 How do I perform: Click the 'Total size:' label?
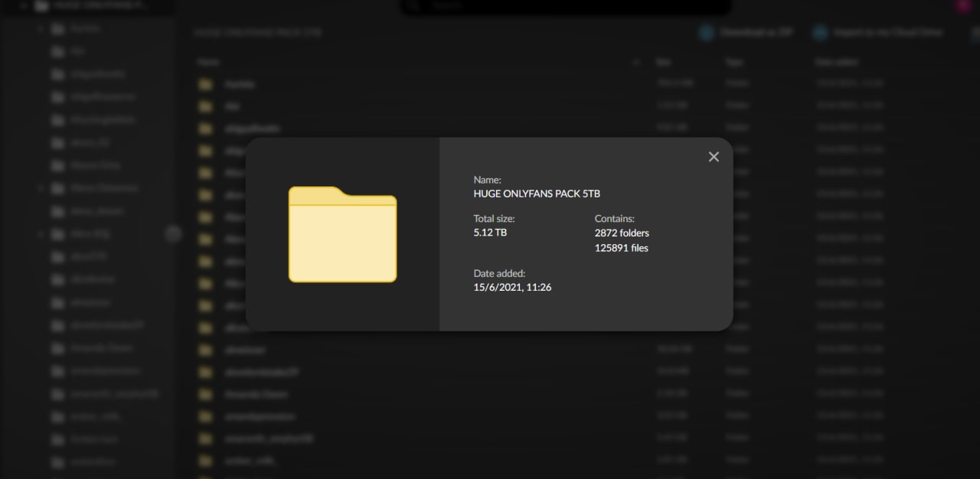(494, 219)
